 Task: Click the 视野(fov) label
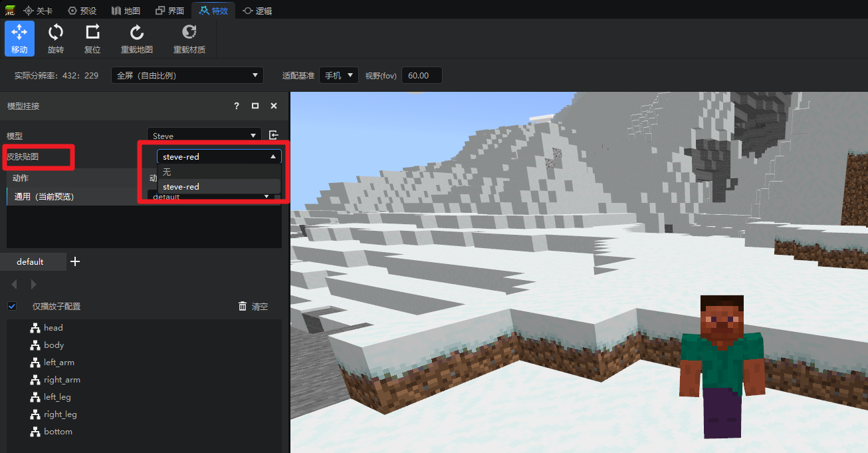381,76
